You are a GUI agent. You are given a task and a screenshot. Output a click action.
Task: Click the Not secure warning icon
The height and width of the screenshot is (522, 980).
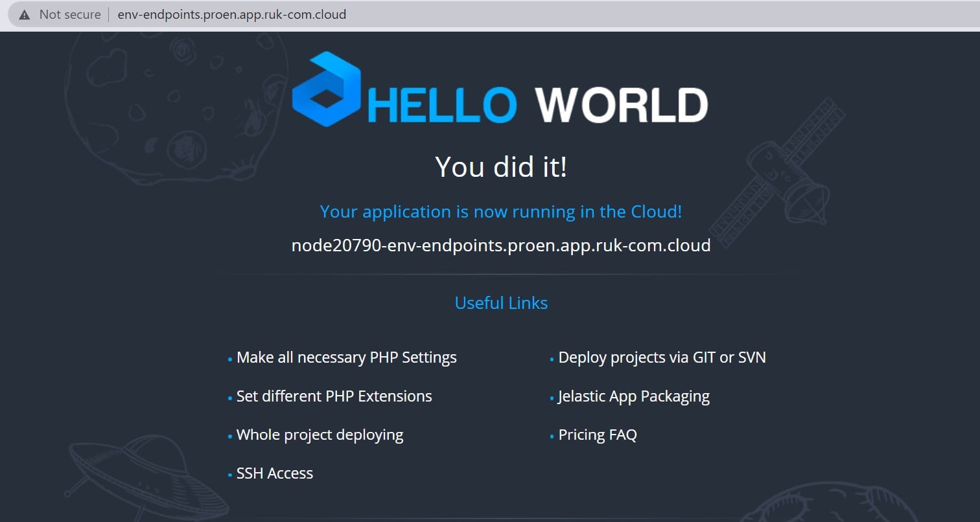(25, 14)
